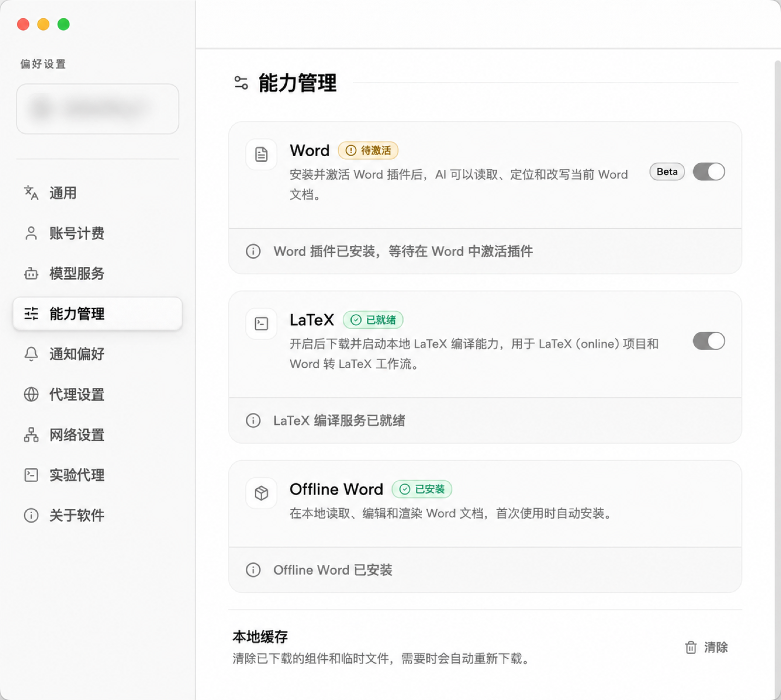
Task: Click the check icon in the 已安装 badge
Action: [405, 489]
